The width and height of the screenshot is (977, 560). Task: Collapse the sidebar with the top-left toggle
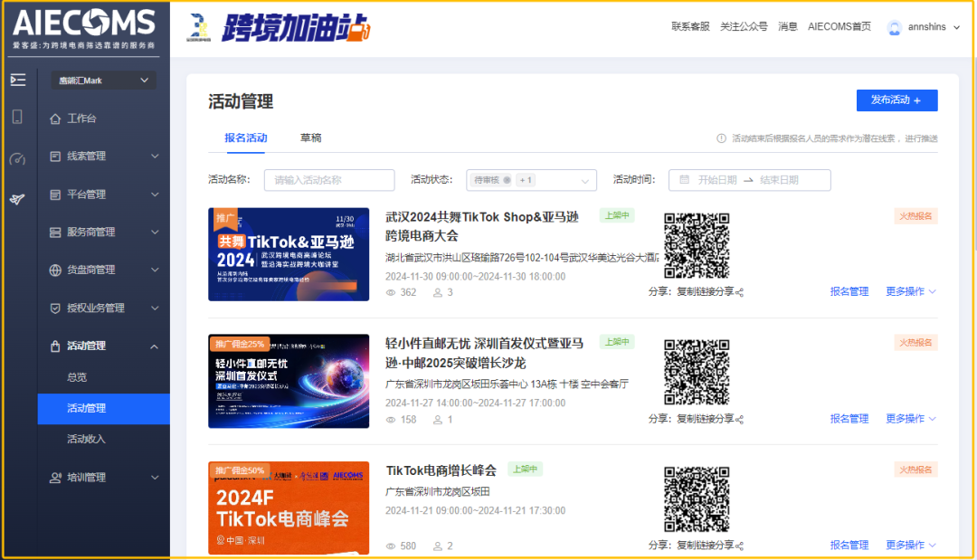point(18,81)
